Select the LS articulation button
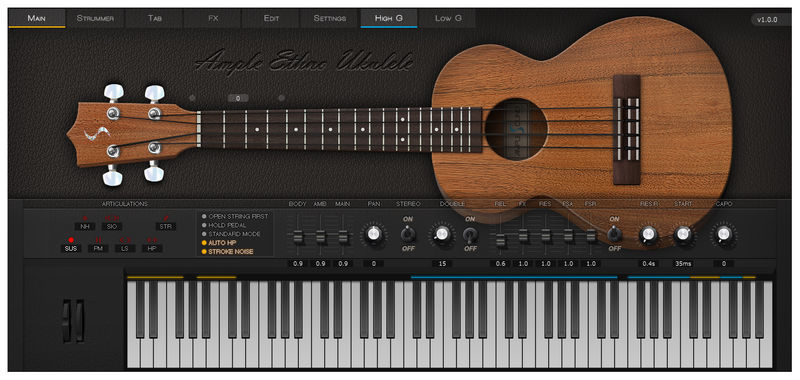Screen dimensions: 800x380 [x=125, y=248]
